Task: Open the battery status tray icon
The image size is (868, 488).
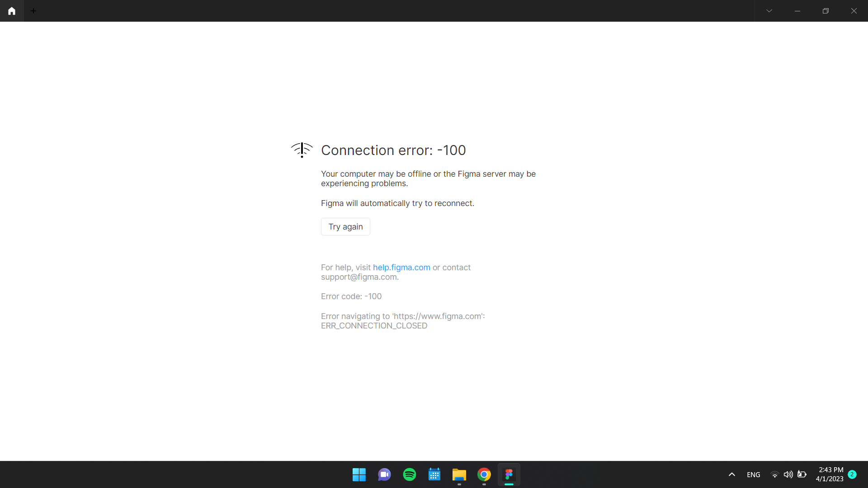Action: (x=802, y=474)
